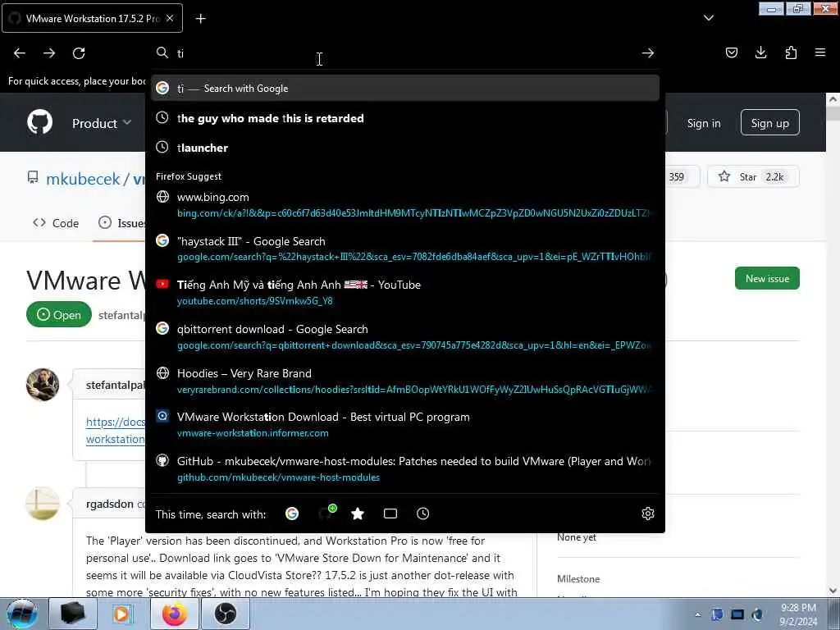Screen dimensions: 840x630
Task: Go back using the browser back arrow
Action: (20, 53)
